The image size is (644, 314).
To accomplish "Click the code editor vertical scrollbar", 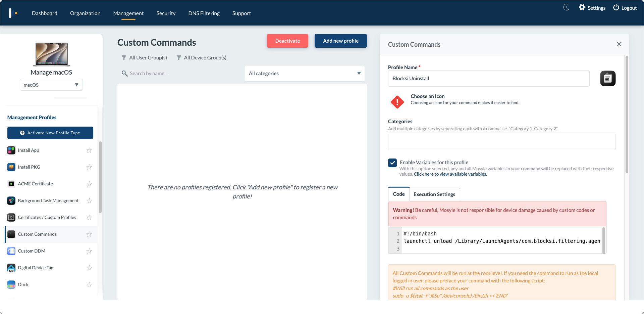I will [604, 240].
